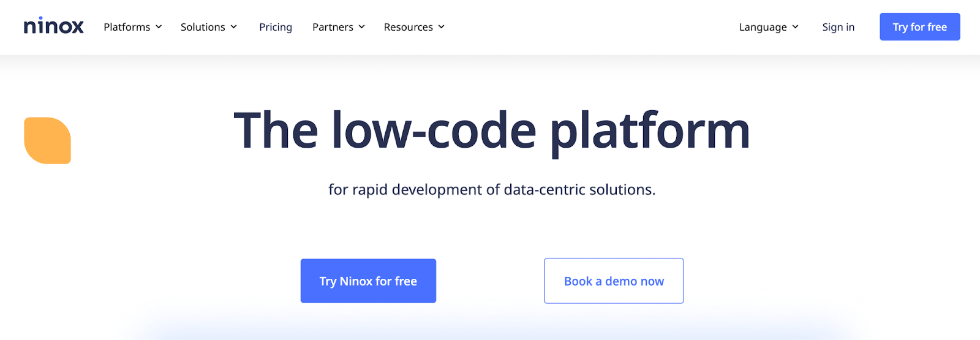980x340 pixels.
Task: Click Book a demo now button
Action: [614, 281]
